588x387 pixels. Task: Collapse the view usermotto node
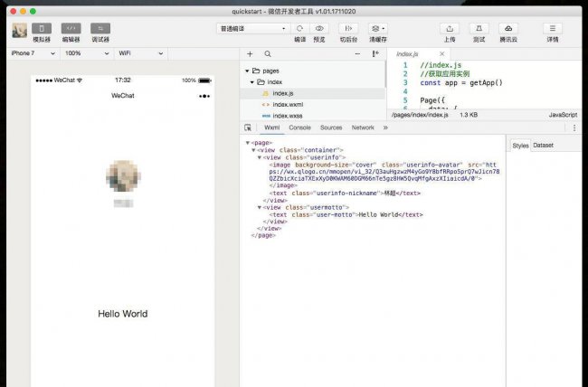point(259,207)
